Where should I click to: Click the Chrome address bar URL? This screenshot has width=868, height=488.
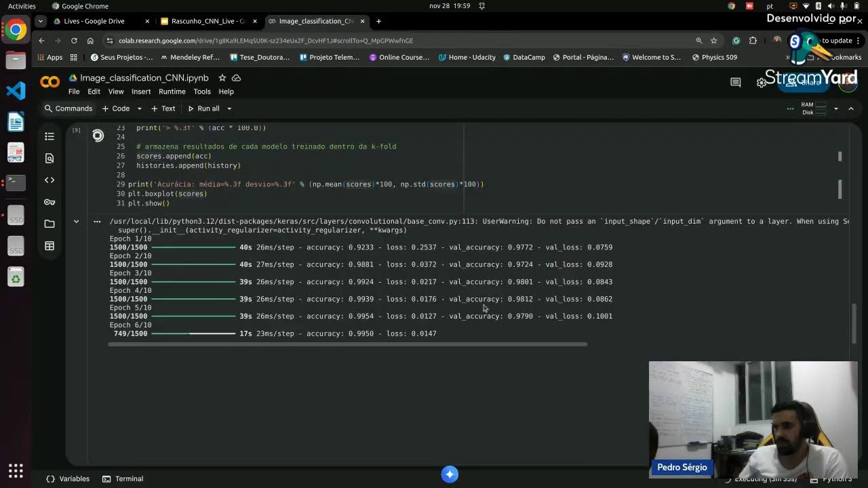[x=265, y=41]
